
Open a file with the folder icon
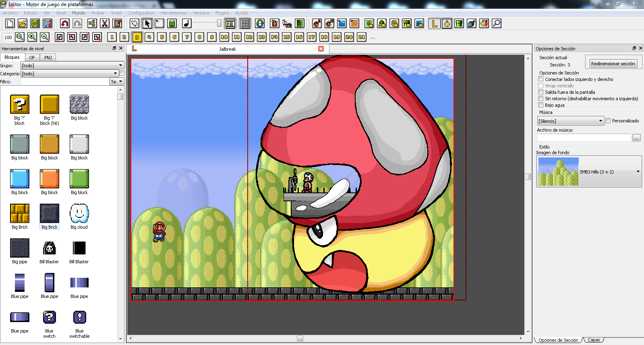[23, 23]
